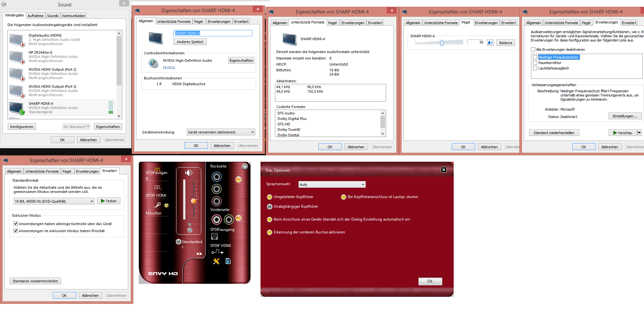The image size is (644, 309).
Task: Mute via speaker icon in Pegel tab
Action: coord(490,43)
